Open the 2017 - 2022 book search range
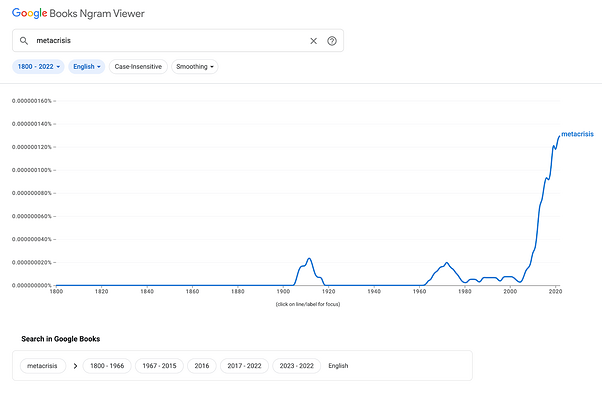The image size is (602, 404). pos(244,366)
